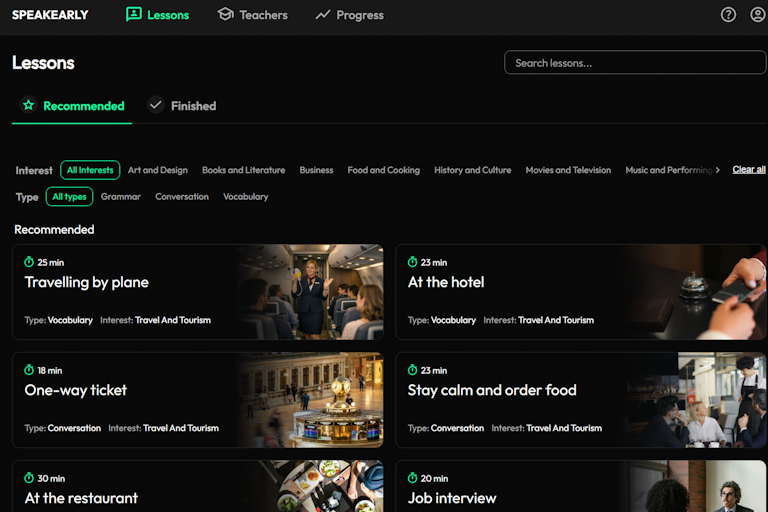Click the Lessons page heading
The height and width of the screenshot is (512, 768).
43,63
